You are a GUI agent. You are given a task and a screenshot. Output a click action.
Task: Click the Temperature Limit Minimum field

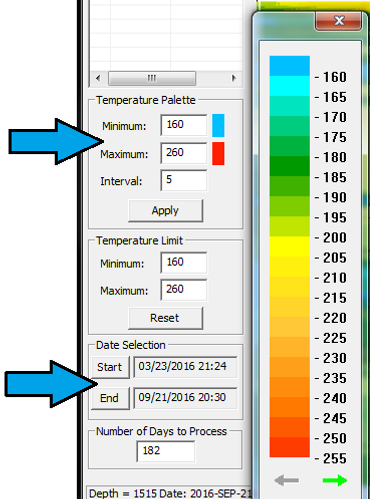pyautogui.click(x=184, y=263)
